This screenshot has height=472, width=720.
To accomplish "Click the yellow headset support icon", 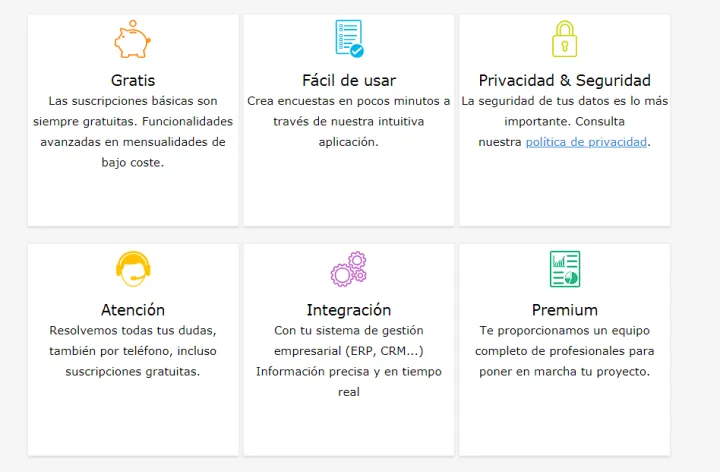I will pyautogui.click(x=132, y=269).
